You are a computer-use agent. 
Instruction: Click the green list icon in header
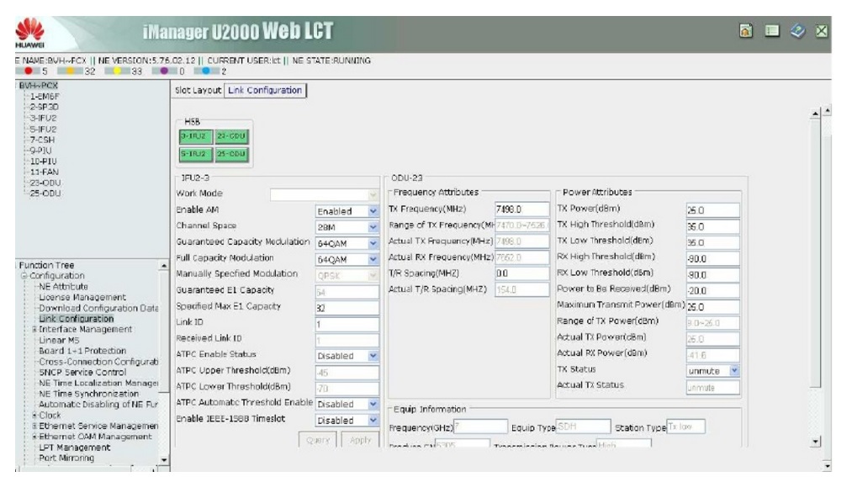[771, 31]
